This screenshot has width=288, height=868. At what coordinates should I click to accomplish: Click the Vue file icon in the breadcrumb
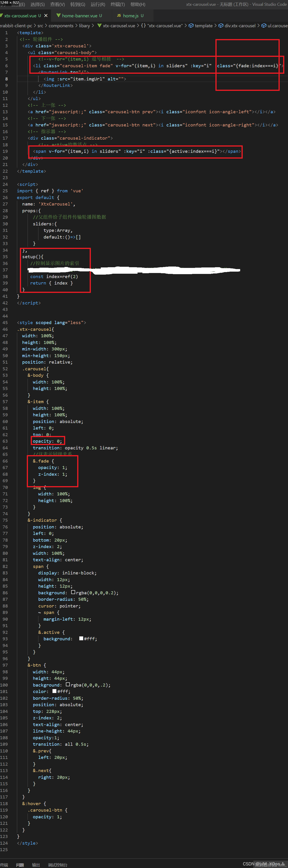point(99,26)
